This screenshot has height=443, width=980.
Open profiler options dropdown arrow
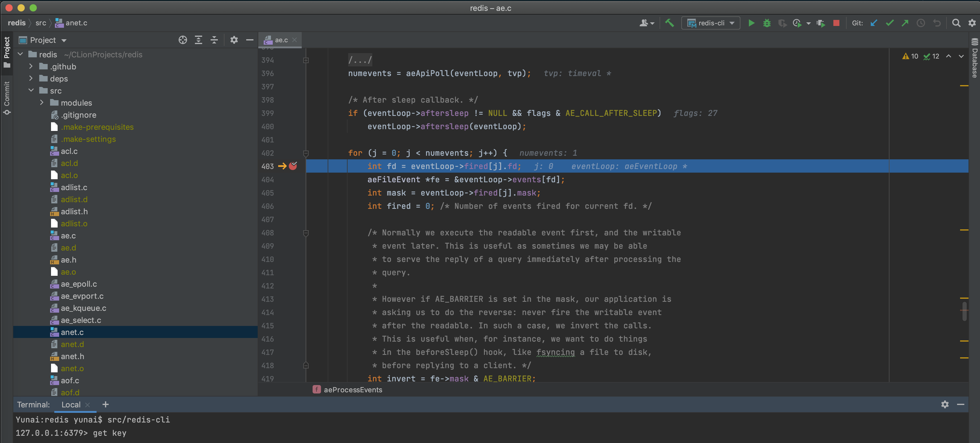[808, 23]
